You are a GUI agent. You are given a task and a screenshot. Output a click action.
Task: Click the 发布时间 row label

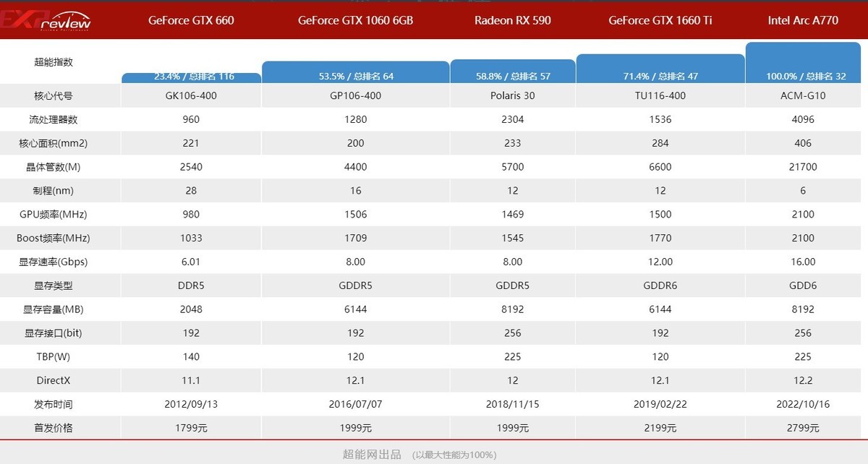54,404
